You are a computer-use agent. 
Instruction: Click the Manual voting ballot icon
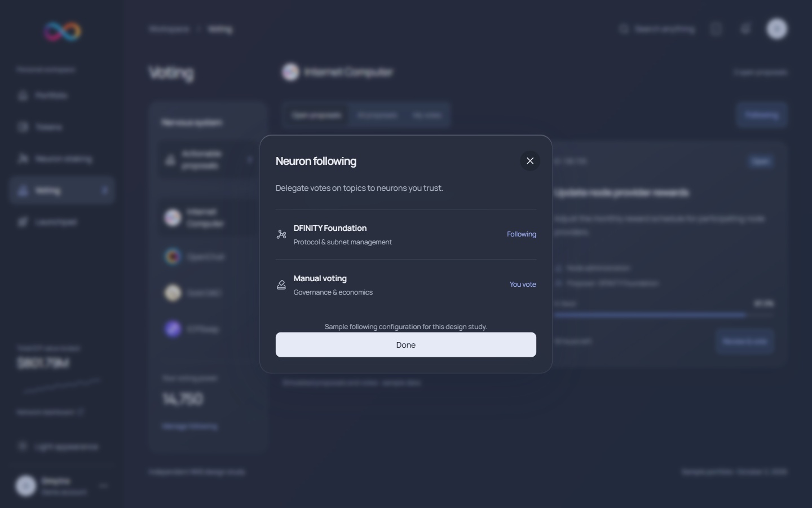[281, 284]
